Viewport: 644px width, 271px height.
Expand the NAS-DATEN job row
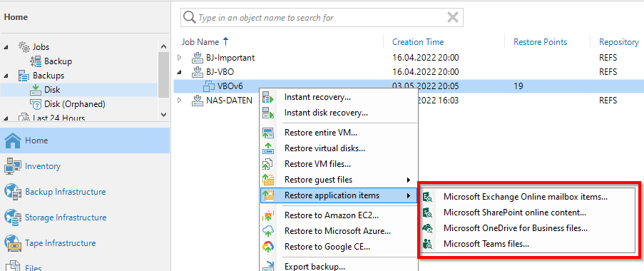click(179, 101)
